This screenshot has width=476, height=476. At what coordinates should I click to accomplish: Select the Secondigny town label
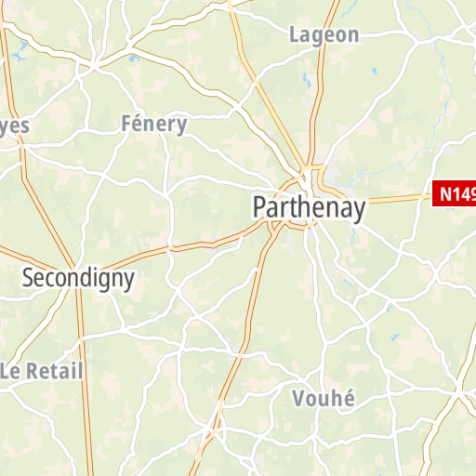pyautogui.click(x=78, y=278)
